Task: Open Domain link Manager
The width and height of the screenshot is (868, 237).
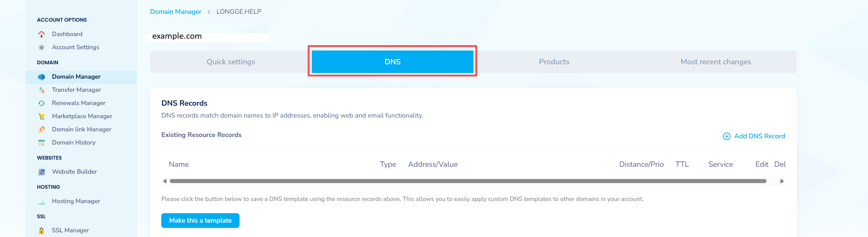Action: click(x=81, y=129)
